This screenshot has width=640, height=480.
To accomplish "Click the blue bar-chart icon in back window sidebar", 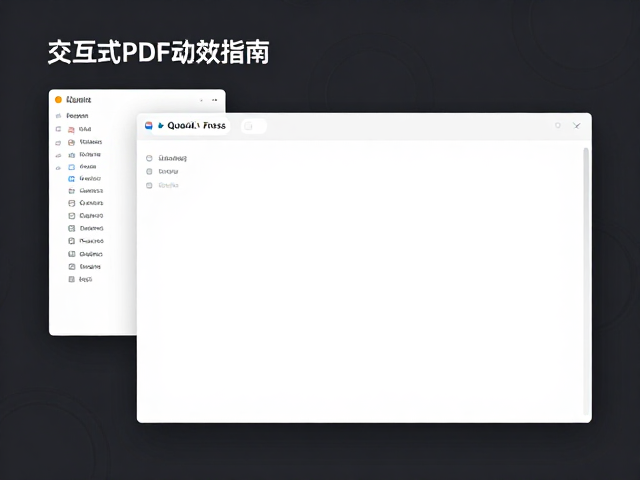I will pyautogui.click(x=71, y=155).
